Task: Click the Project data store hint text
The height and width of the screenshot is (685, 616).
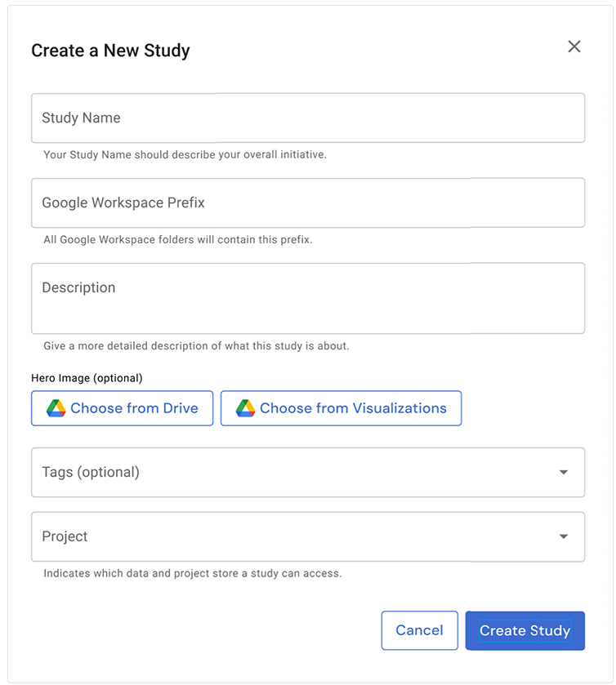Action: click(192, 573)
